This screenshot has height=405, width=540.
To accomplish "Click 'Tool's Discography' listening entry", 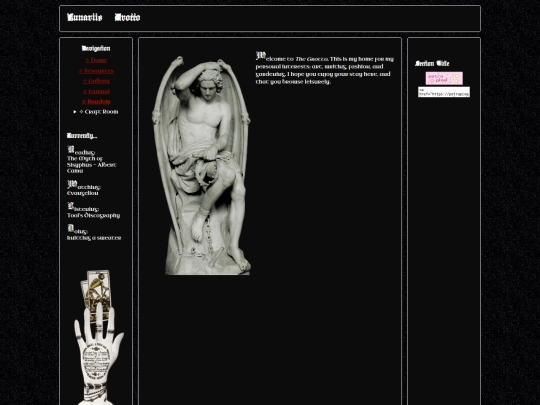I will coord(93,216).
